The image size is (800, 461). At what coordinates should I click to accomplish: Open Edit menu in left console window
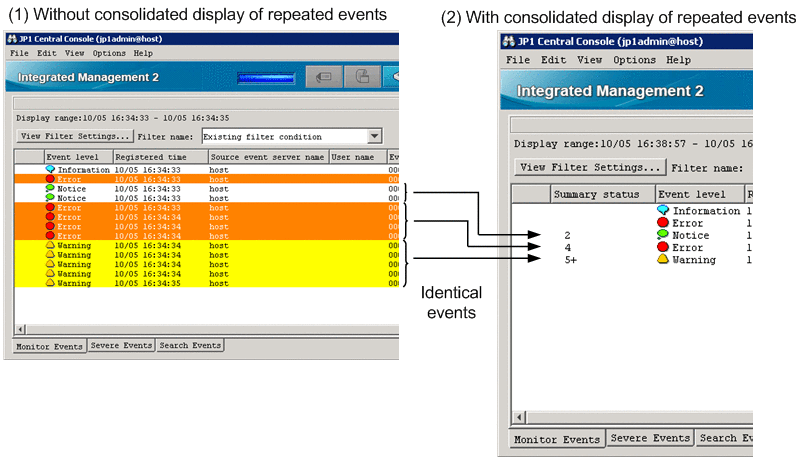click(46, 53)
